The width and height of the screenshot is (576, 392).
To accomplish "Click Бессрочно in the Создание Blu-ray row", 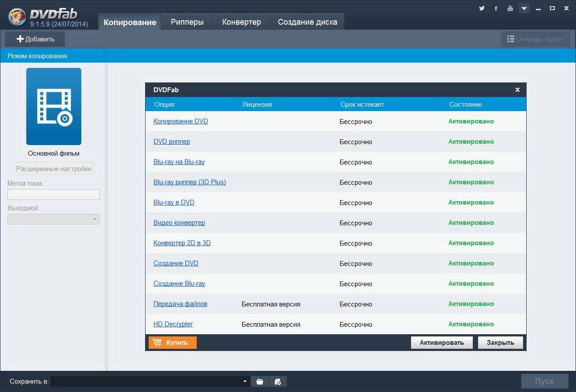I will pyautogui.click(x=356, y=284).
